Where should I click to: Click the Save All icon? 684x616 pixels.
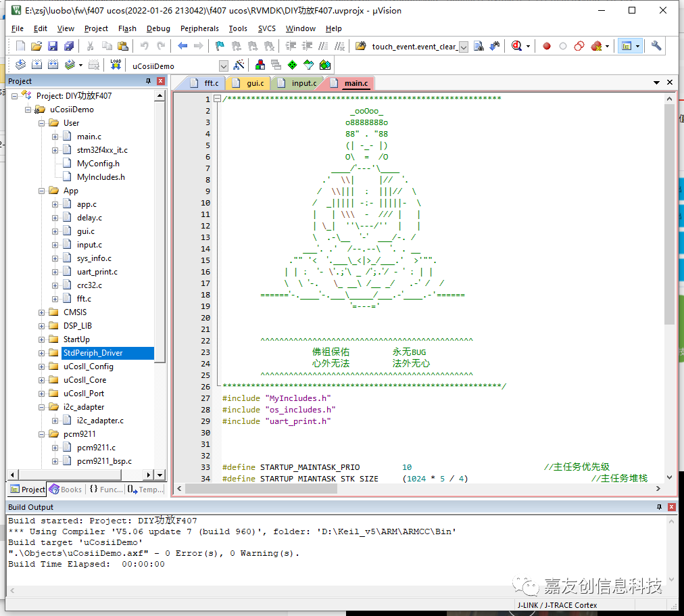click(69, 46)
